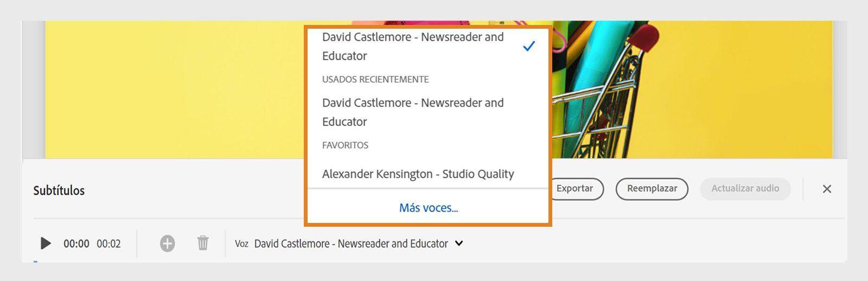This screenshot has width=868, height=281.
Task: Click the Reemplazar button
Action: pyautogui.click(x=652, y=189)
